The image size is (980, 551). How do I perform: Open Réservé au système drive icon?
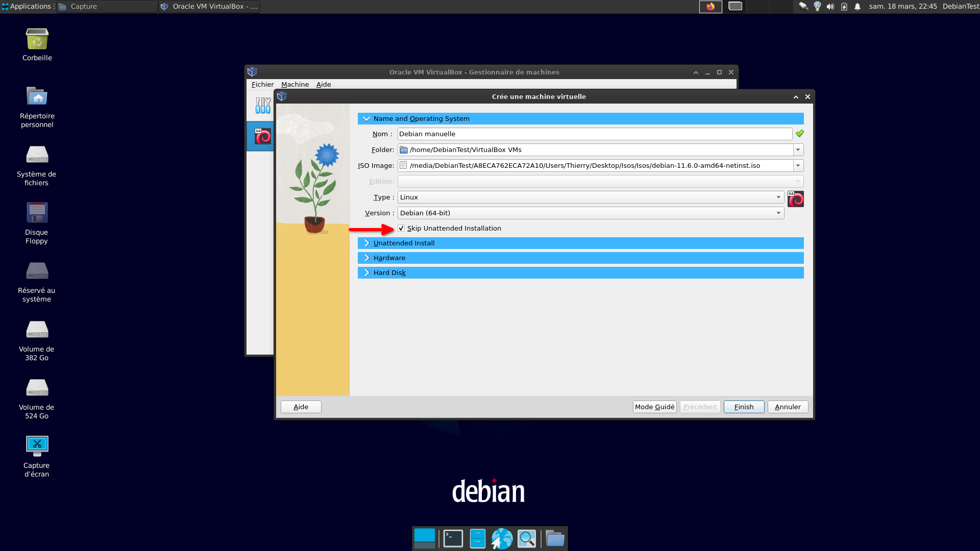[x=37, y=270]
